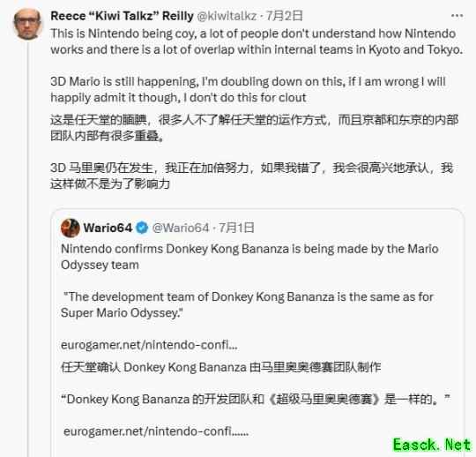Click the 7月2日 tweet timestamp
The width and height of the screenshot is (476, 457).
point(285,16)
